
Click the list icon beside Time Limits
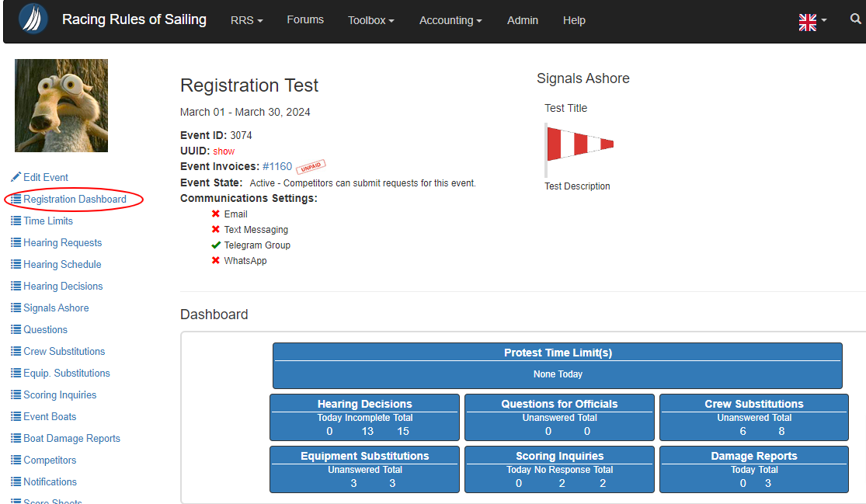(x=16, y=221)
